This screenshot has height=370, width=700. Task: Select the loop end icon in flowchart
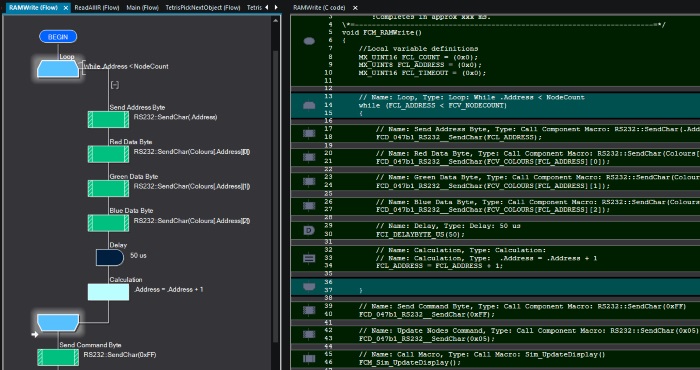click(x=58, y=322)
